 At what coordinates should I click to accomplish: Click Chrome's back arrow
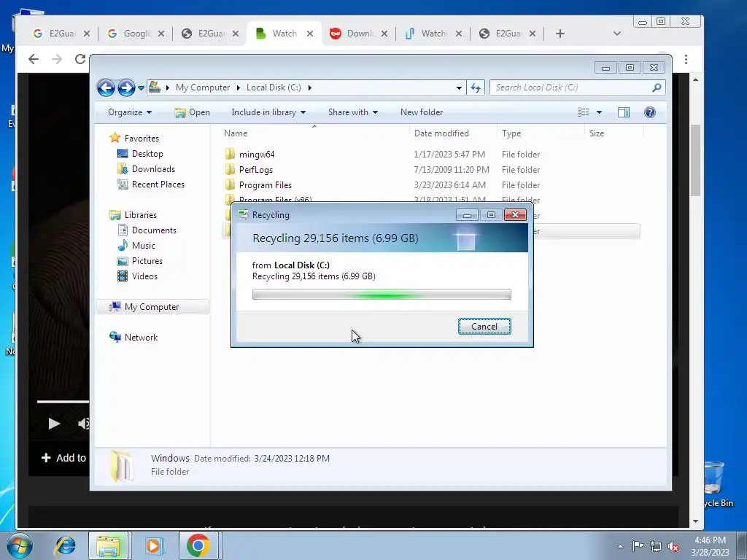pyautogui.click(x=34, y=59)
